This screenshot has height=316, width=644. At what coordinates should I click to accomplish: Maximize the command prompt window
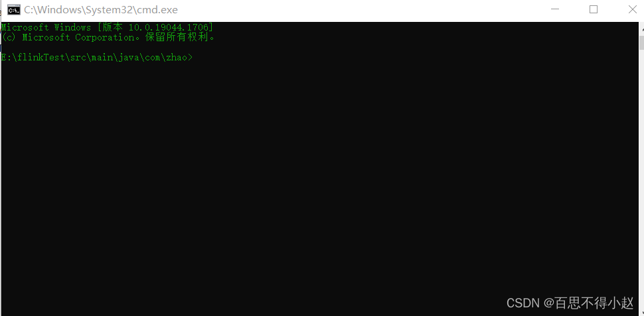pyautogui.click(x=594, y=10)
